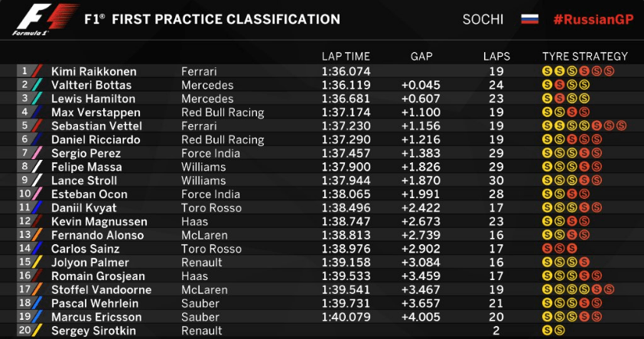Click Daniel Ricciardo's Red Bull Racing team name

point(223,140)
